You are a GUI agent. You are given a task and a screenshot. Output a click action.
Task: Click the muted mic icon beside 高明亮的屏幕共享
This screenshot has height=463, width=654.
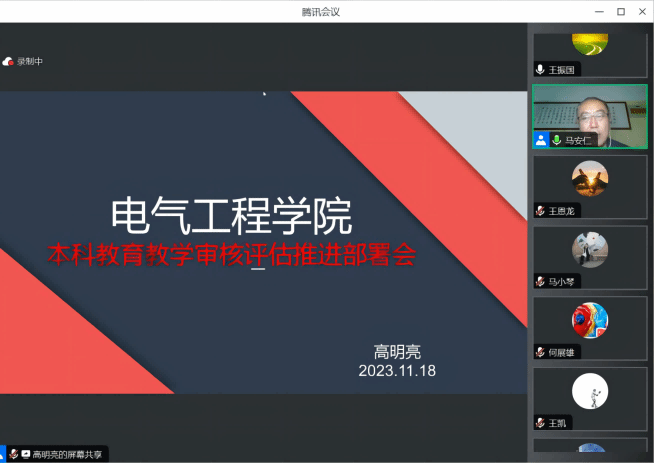pos(13,455)
